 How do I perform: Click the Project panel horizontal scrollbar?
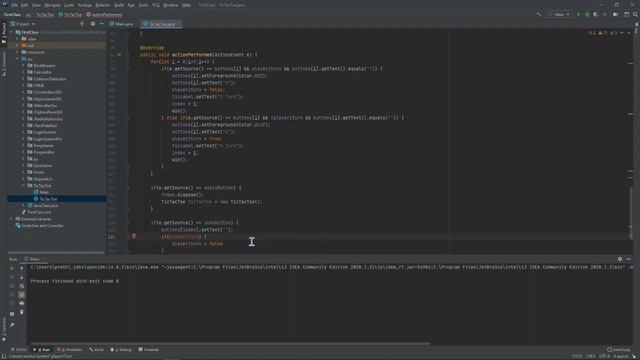point(56,253)
